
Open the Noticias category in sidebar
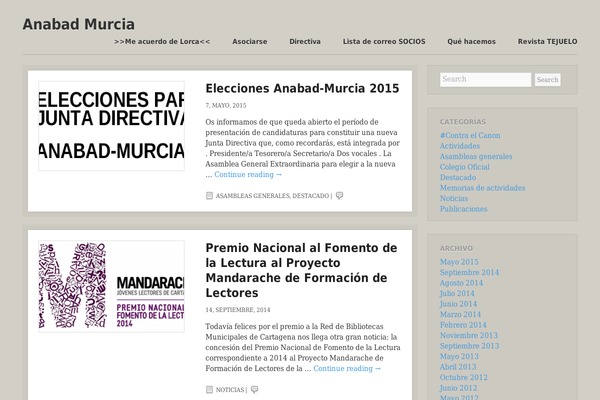[454, 199]
